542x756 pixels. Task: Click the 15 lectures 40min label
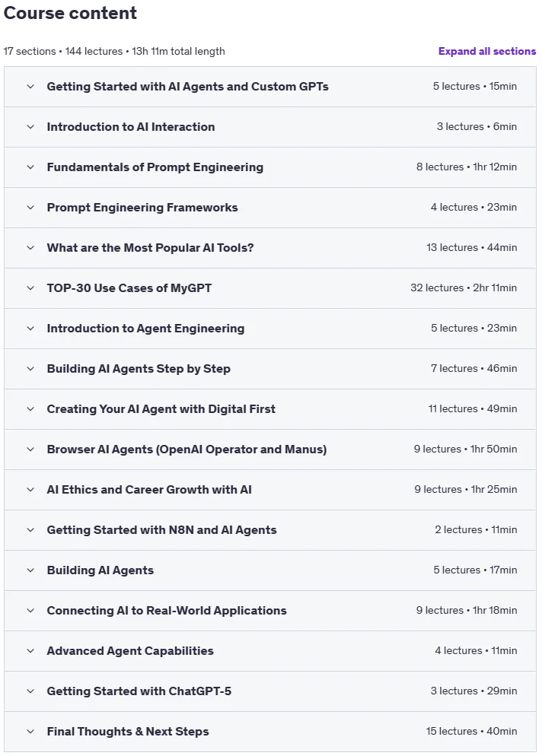click(x=471, y=732)
